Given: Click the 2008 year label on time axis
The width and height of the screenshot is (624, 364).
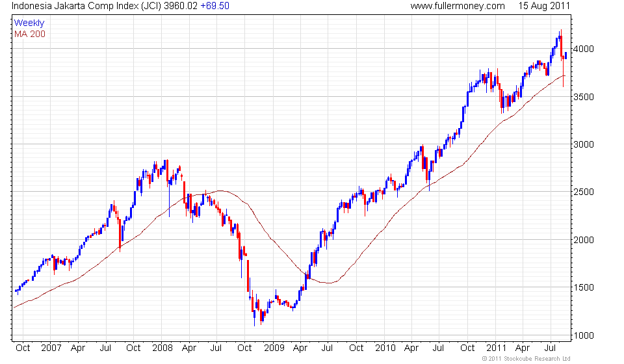Looking at the screenshot, I should click(x=162, y=348).
